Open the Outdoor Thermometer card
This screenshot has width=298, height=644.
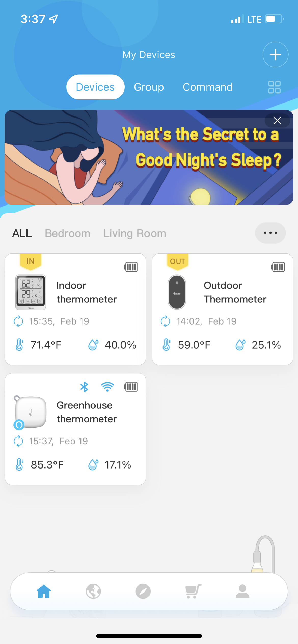coord(222,309)
